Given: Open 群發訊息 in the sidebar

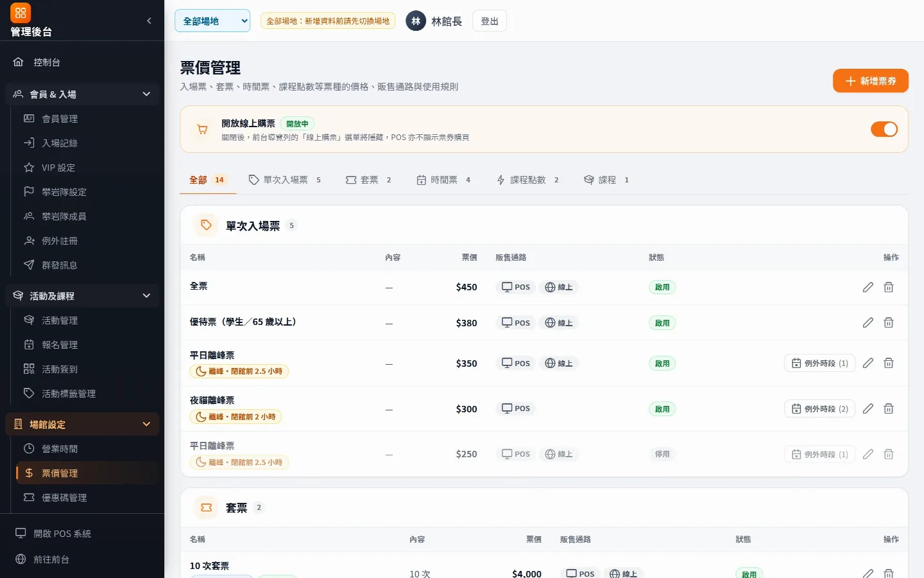Looking at the screenshot, I should [x=87, y=265].
